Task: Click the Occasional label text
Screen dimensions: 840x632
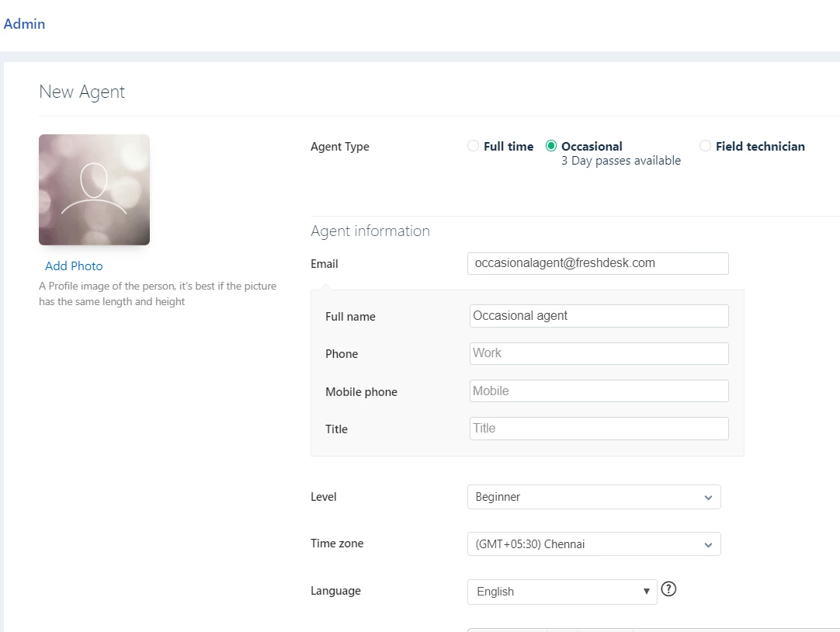Action: coord(592,146)
